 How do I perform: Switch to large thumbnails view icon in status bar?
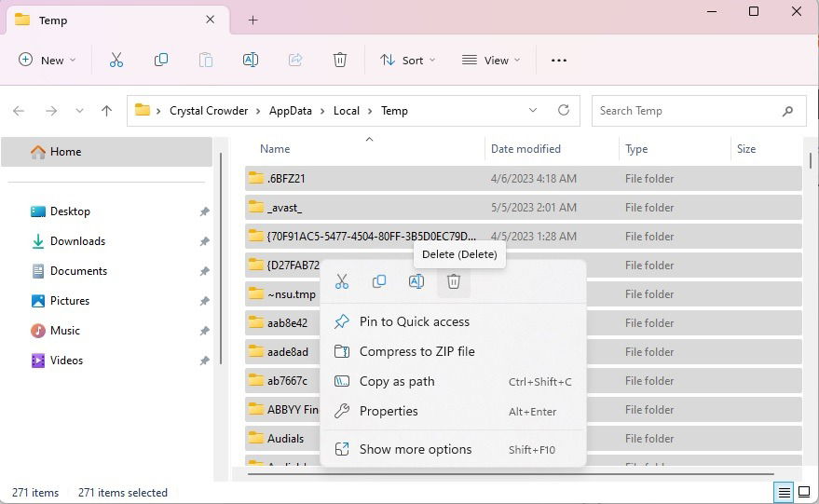[x=804, y=492]
